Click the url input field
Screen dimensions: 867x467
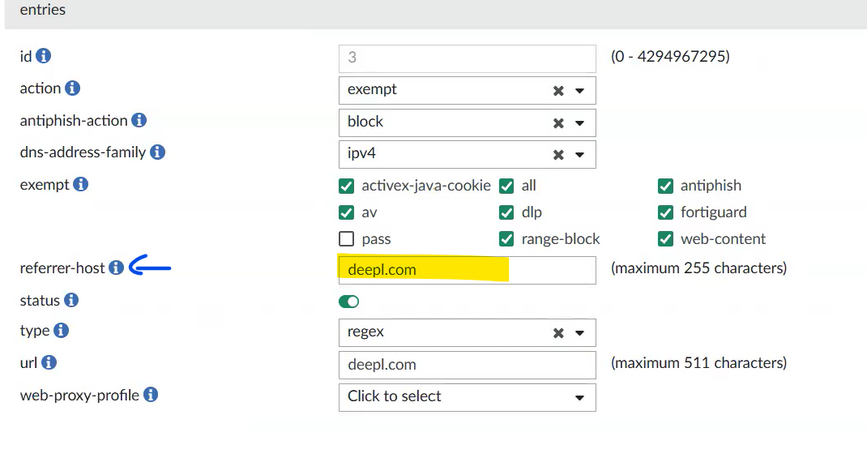(467, 364)
